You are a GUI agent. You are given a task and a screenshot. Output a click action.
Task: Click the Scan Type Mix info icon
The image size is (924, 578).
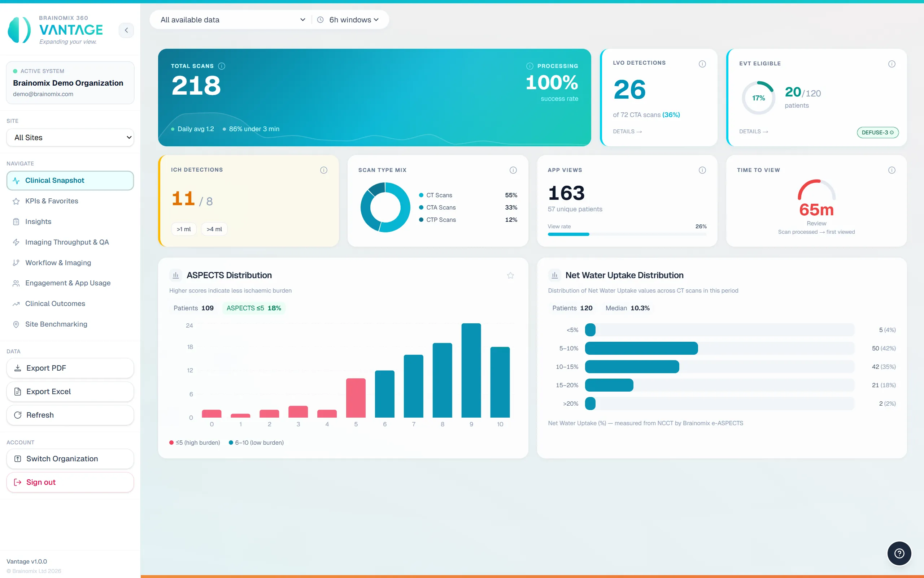pyautogui.click(x=513, y=170)
